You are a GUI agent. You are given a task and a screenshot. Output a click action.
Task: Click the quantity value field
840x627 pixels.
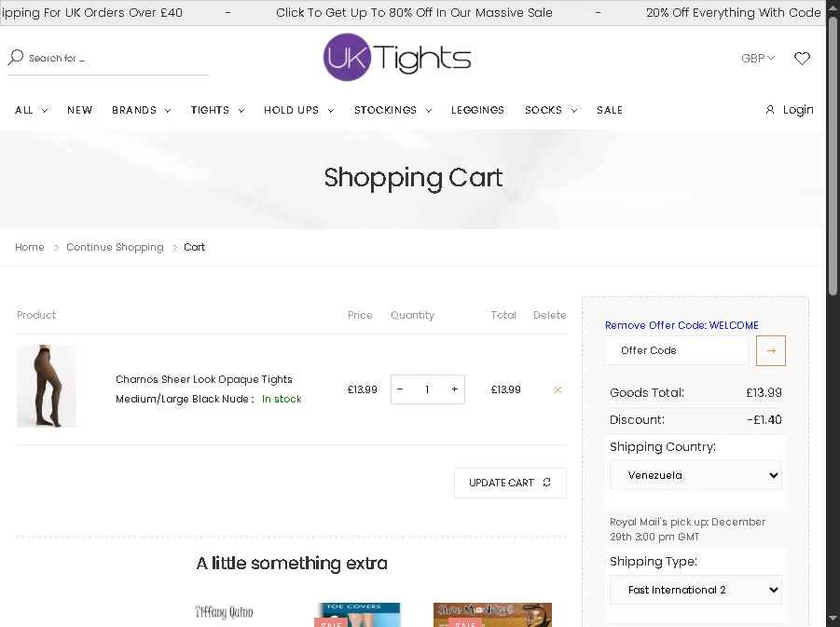(x=427, y=389)
